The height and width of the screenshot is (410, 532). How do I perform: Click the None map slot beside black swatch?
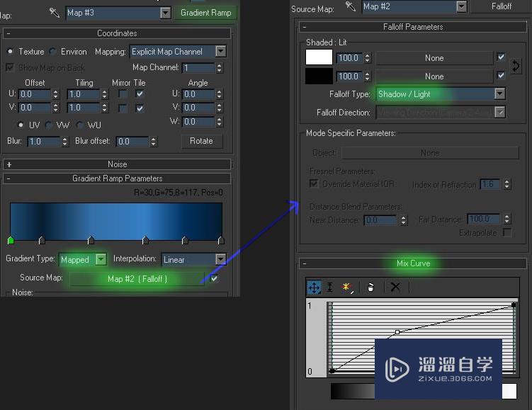click(434, 76)
